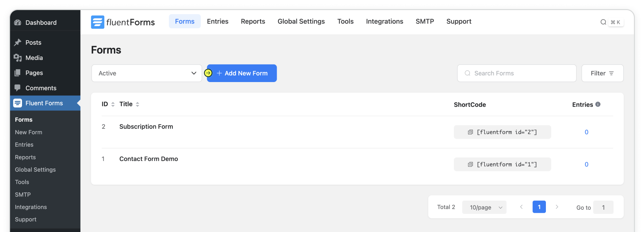Viewport: 644px width, 232px height.
Task: Click the ShortCode column header
Action: point(470,105)
